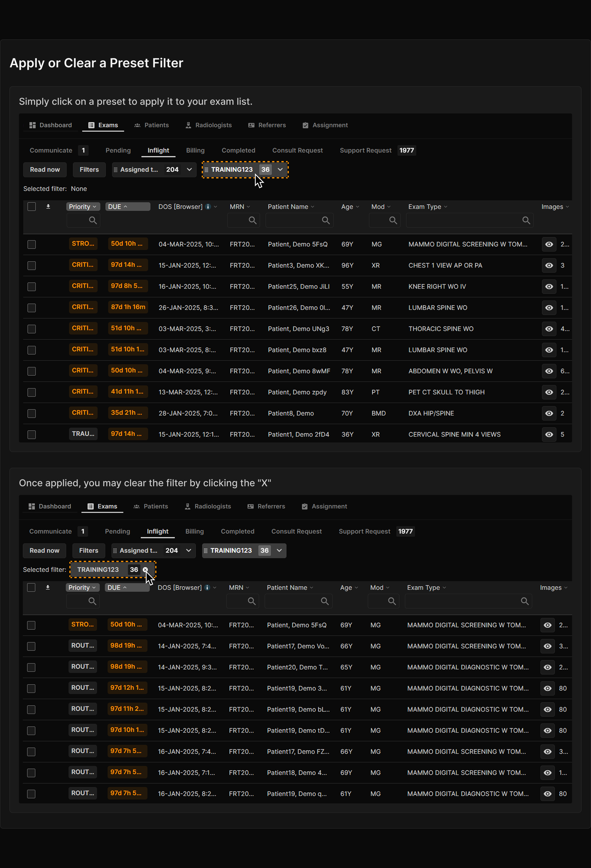View images for Patient, Demo 8wMF

(549, 371)
